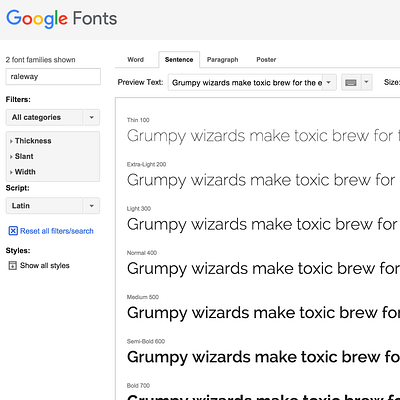Viewport: 400px width, 400px height.
Task: Click the Normal 400 sample sentence
Action: click(263, 269)
